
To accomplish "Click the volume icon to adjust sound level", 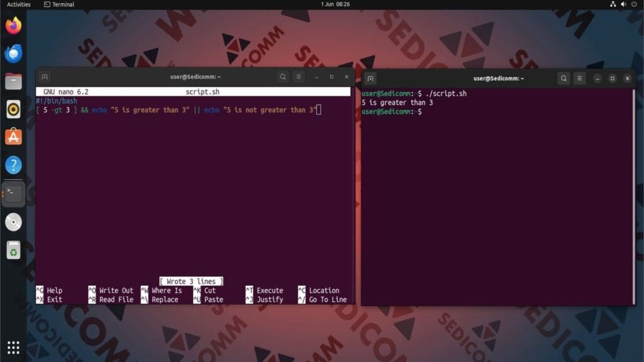I will pyautogui.click(x=623, y=4).
